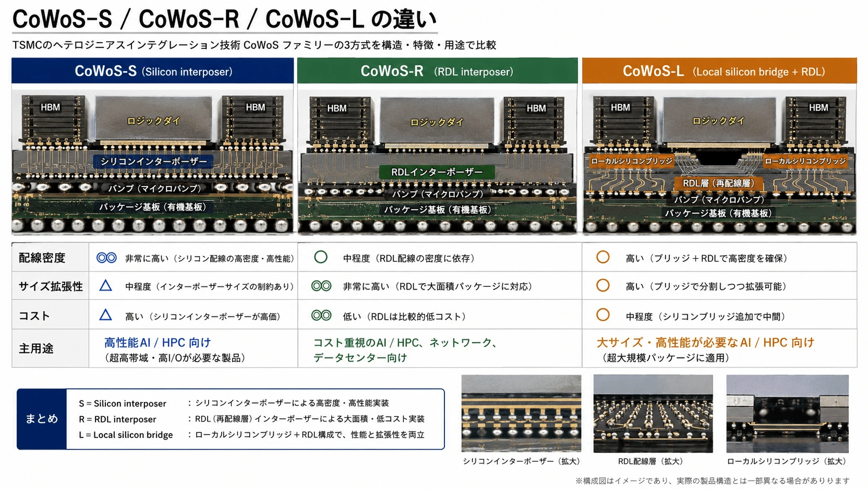Click the orange circle beside 高い(ブリッジで分割しつつ拡張可能)
The height and width of the screenshot is (489, 868).
coord(603,285)
